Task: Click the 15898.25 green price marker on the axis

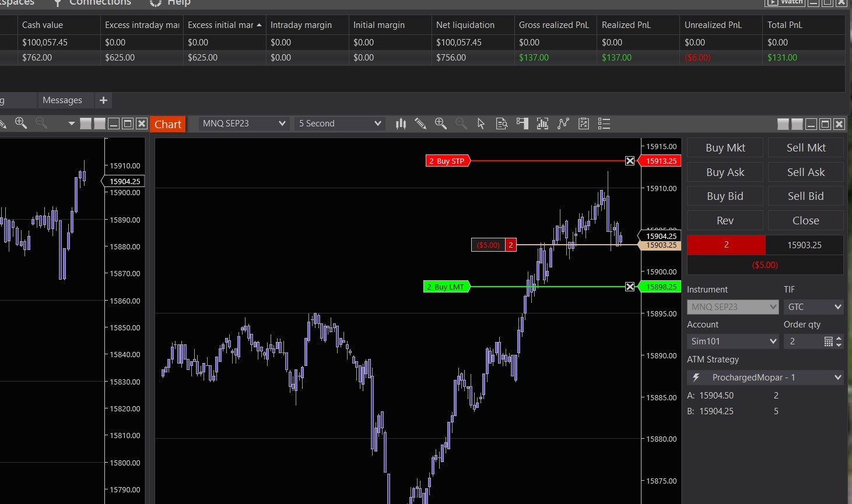Action: [661, 287]
